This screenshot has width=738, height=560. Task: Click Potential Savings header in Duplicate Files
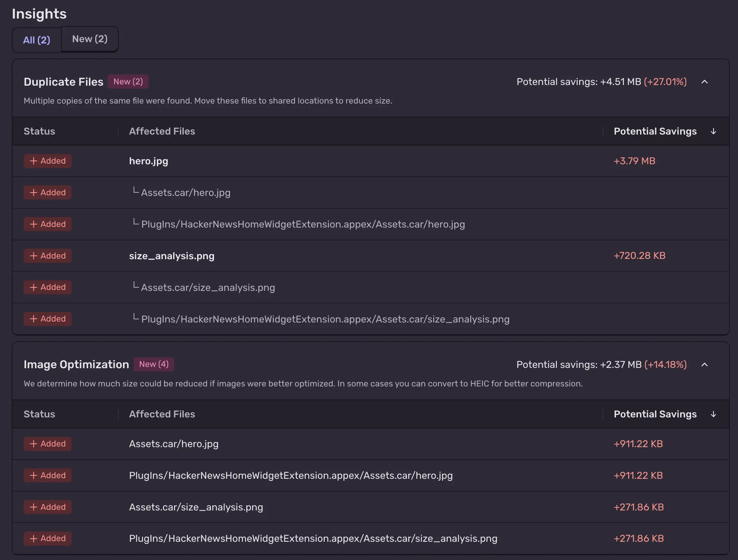click(x=655, y=131)
